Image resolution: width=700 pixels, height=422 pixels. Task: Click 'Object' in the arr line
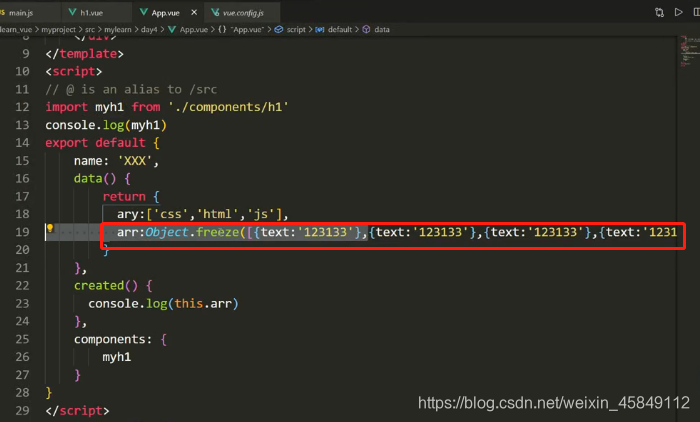[x=167, y=232]
